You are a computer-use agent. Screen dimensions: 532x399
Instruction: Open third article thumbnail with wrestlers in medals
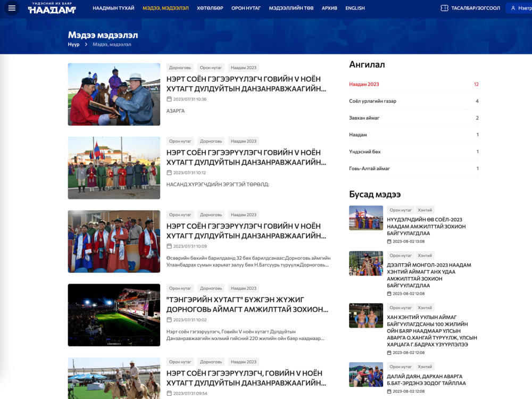[114, 241]
